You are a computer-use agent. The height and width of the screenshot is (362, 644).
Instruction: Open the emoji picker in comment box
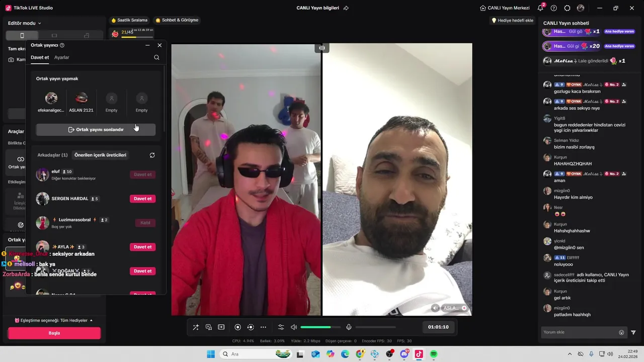tap(621, 332)
